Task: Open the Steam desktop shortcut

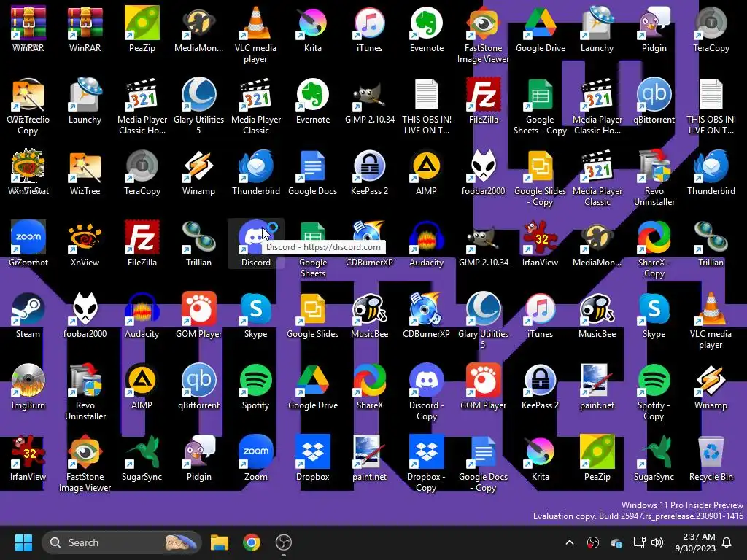Action: click(28, 315)
